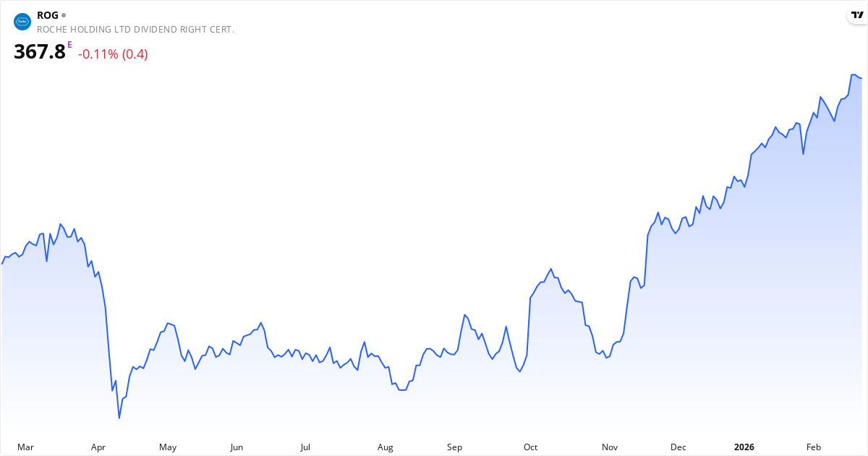Pick the Jun label on the time axis
Viewport: 868px width, 456px height.
[237, 447]
